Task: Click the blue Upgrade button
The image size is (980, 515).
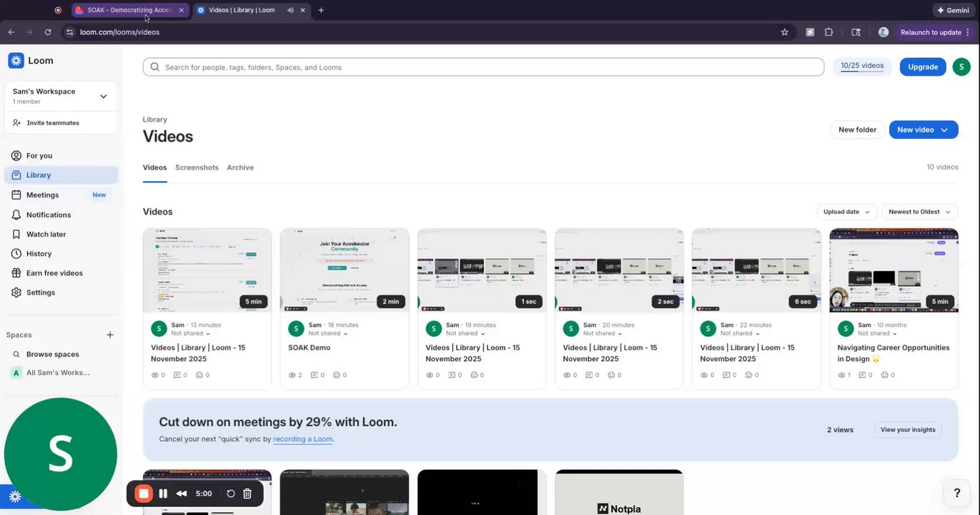Action: [923, 67]
